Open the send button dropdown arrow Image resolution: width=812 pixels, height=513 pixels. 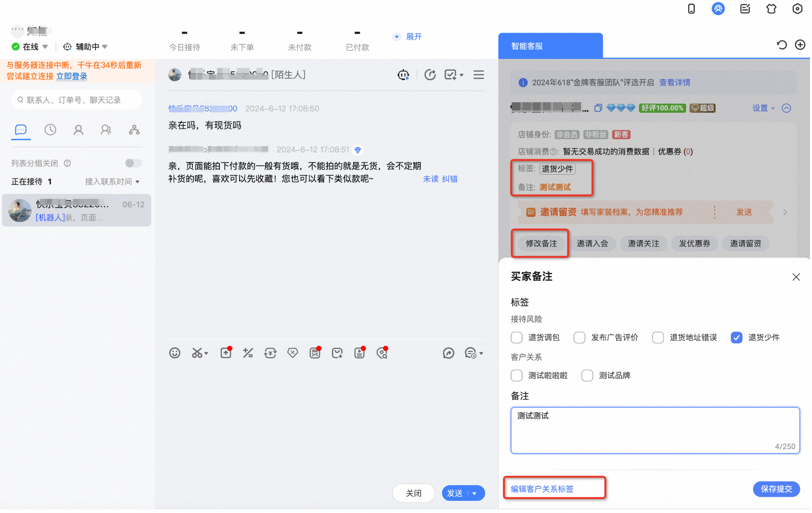475,494
